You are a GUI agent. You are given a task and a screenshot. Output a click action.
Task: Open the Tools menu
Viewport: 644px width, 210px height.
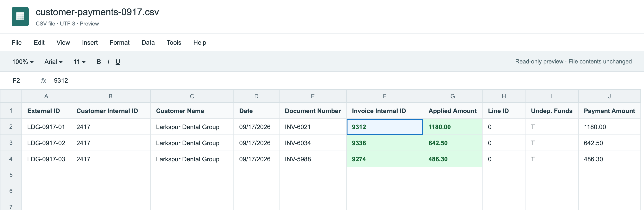[174, 42]
